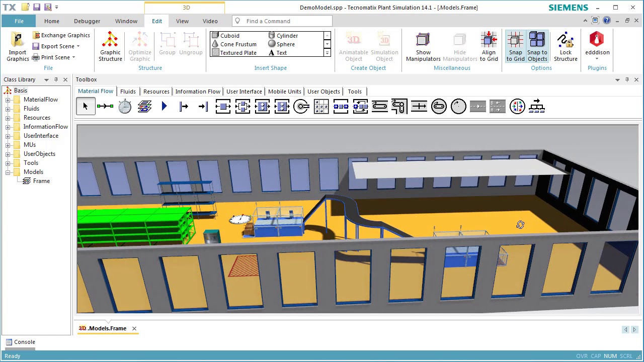Image resolution: width=644 pixels, height=362 pixels.
Task: Select the ParallelProc station icon
Action: (x=243, y=106)
